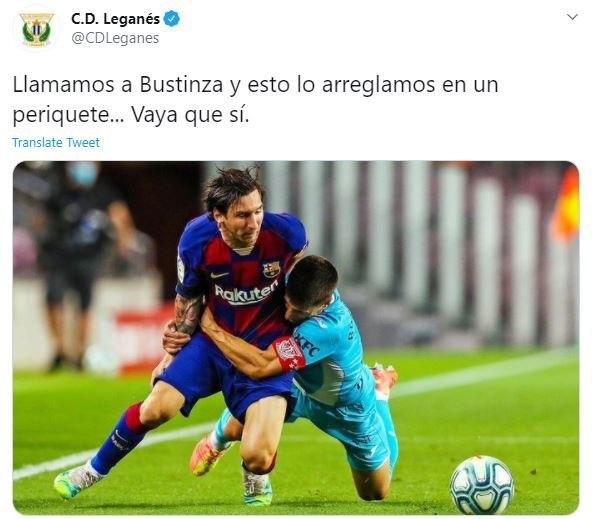Open the attached match photo
592x519 pixels.
click(x=296, y=338)
